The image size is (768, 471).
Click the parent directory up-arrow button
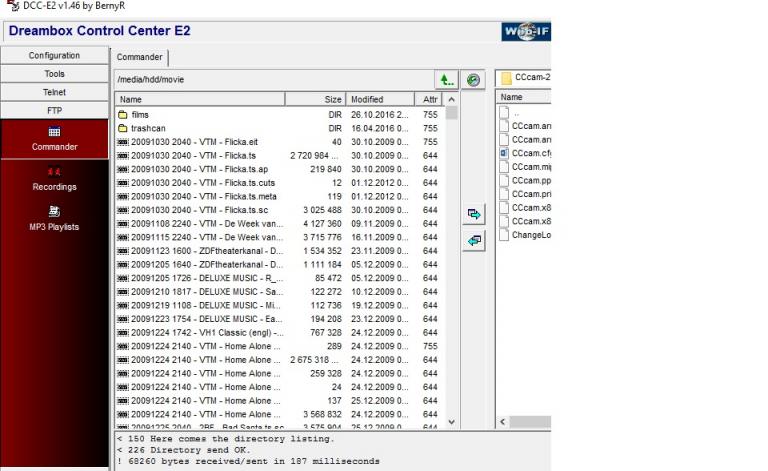[446, 79]
